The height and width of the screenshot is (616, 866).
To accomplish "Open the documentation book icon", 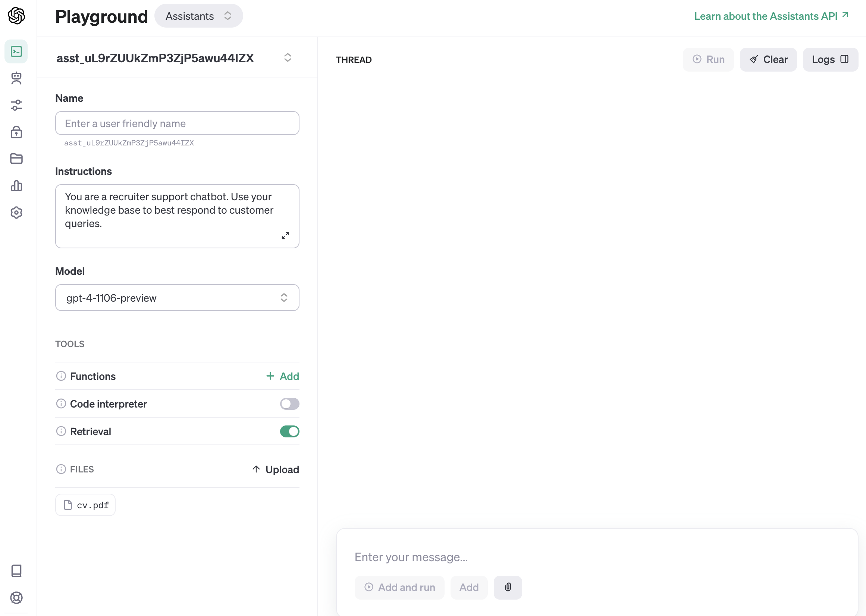I will click(x=16, y=571).
